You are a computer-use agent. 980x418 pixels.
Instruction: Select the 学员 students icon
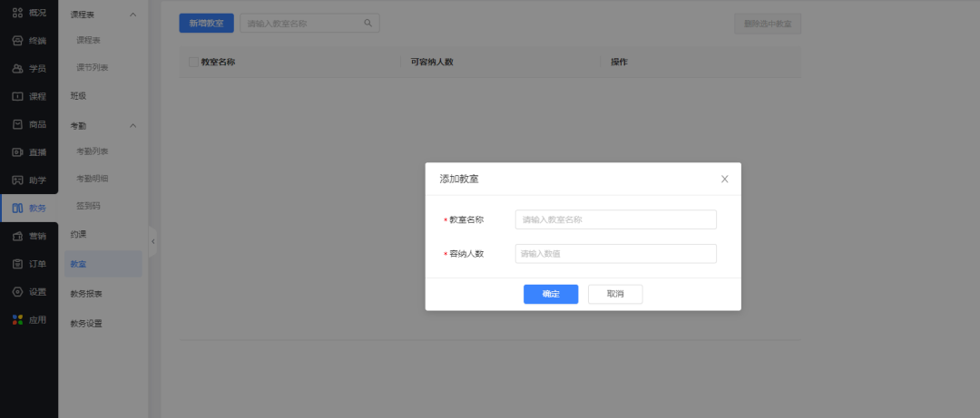pyautogui.click(x=17, y=69)
